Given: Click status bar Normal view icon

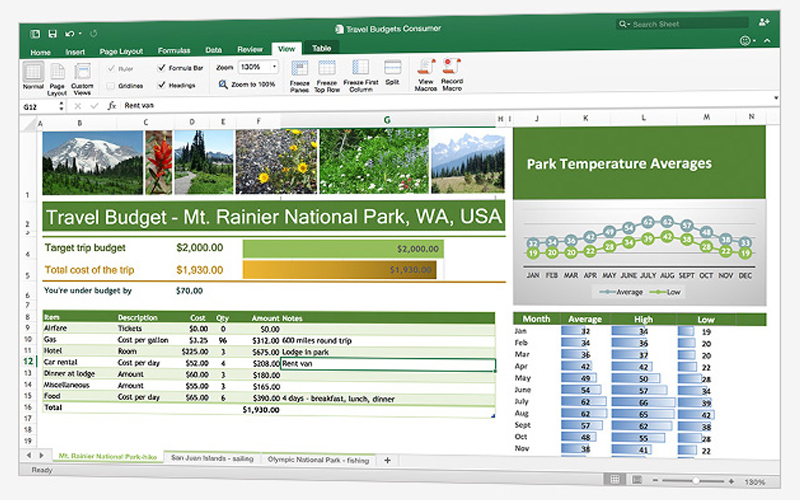Looking at the screenshot, I should click(615, 480).
